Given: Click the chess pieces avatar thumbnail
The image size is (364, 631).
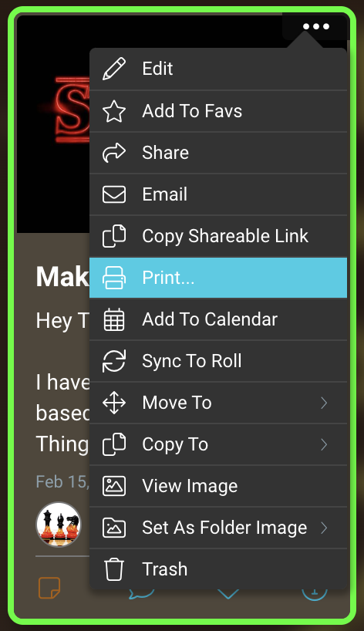Looking at the screenshot, I should coord(59,525).
